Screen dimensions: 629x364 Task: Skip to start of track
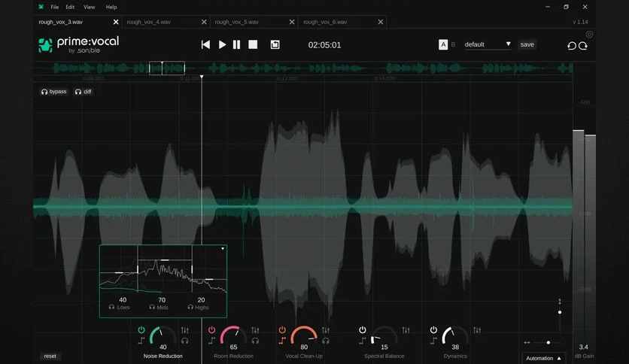click(x=205, y=44)
